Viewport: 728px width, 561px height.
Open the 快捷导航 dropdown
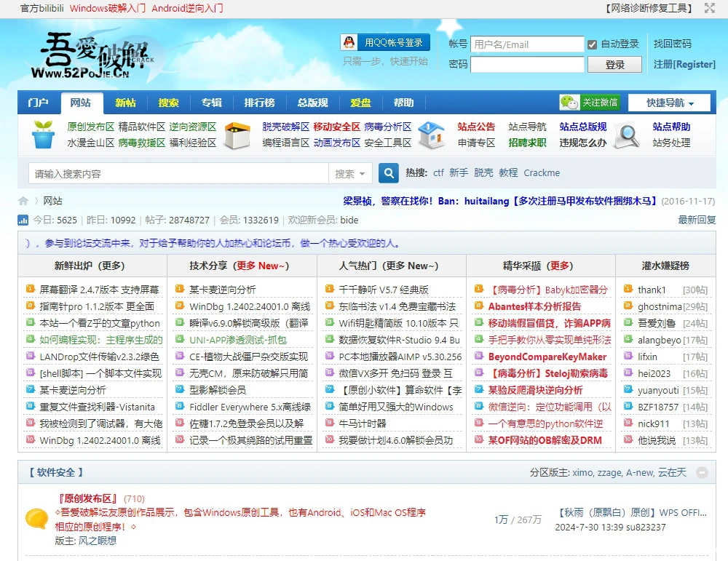coord(669,101)
